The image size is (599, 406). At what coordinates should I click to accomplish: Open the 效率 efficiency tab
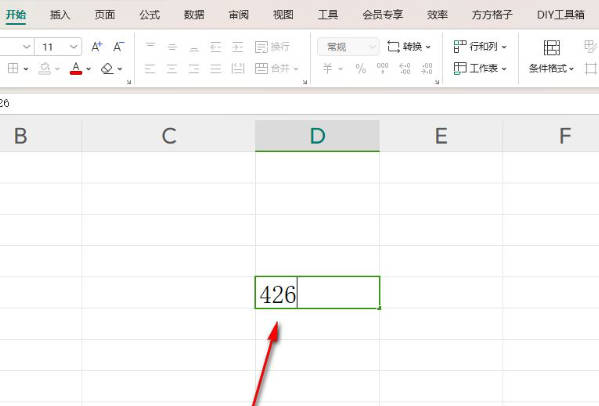point(437,15)
